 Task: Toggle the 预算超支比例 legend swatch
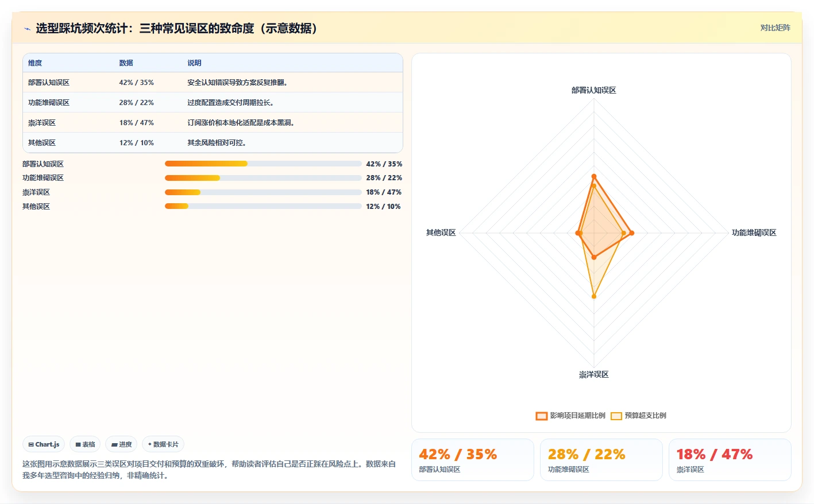coord(616,416)
